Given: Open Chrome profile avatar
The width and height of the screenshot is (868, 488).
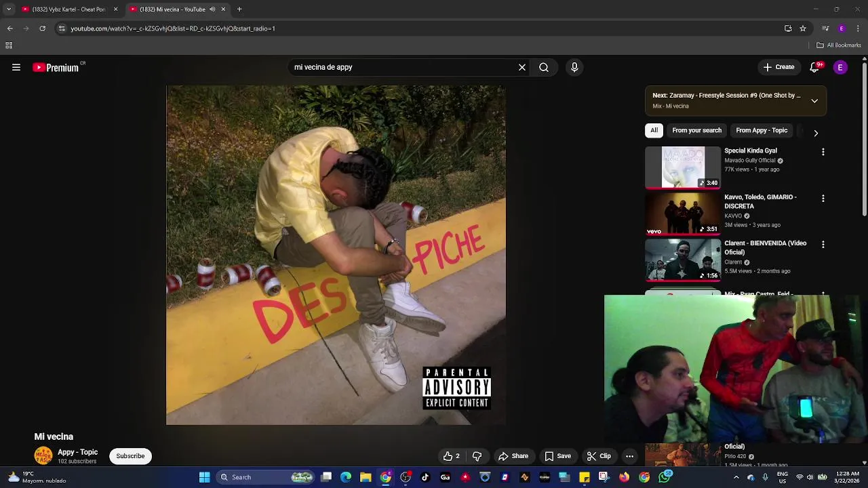Looking at the screenshot, I should tap(842, 28).
